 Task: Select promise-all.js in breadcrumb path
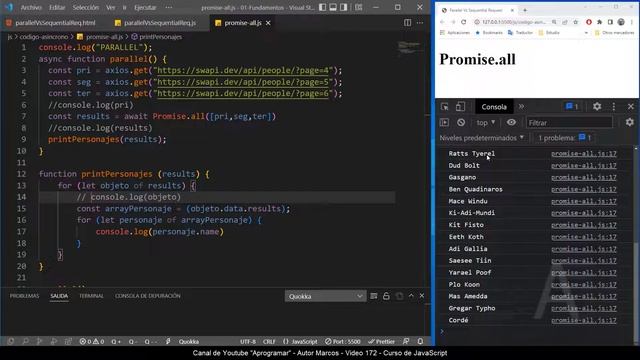pos(104,37)
